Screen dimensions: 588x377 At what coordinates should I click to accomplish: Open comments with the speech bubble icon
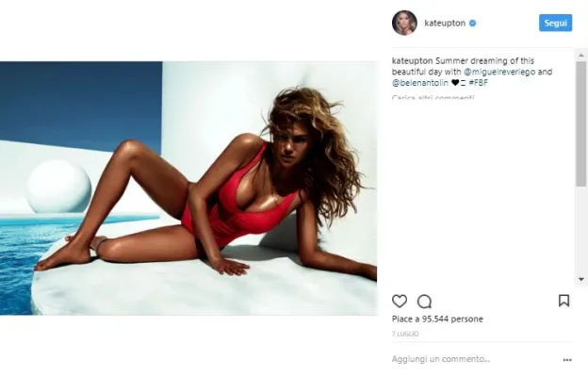(424, 302)
